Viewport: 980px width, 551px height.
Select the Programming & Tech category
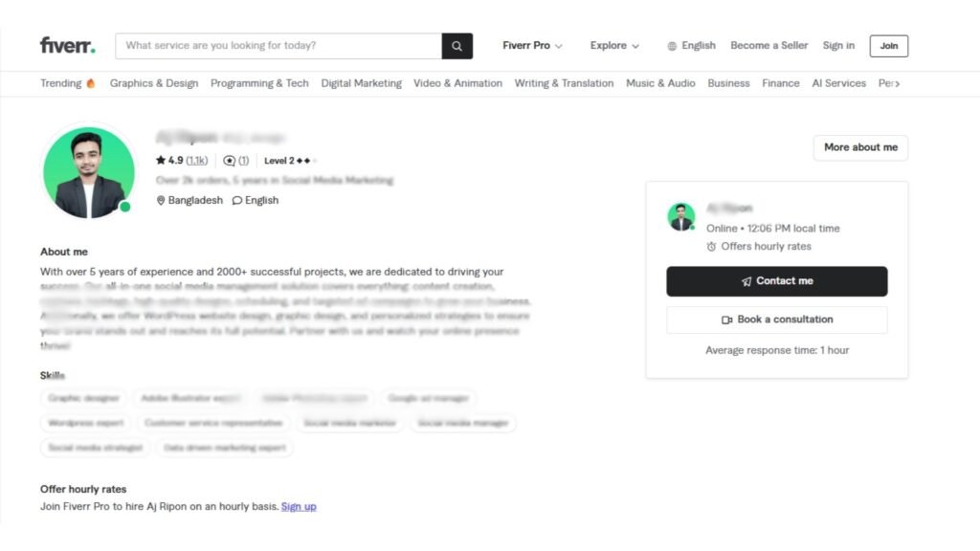259,83
